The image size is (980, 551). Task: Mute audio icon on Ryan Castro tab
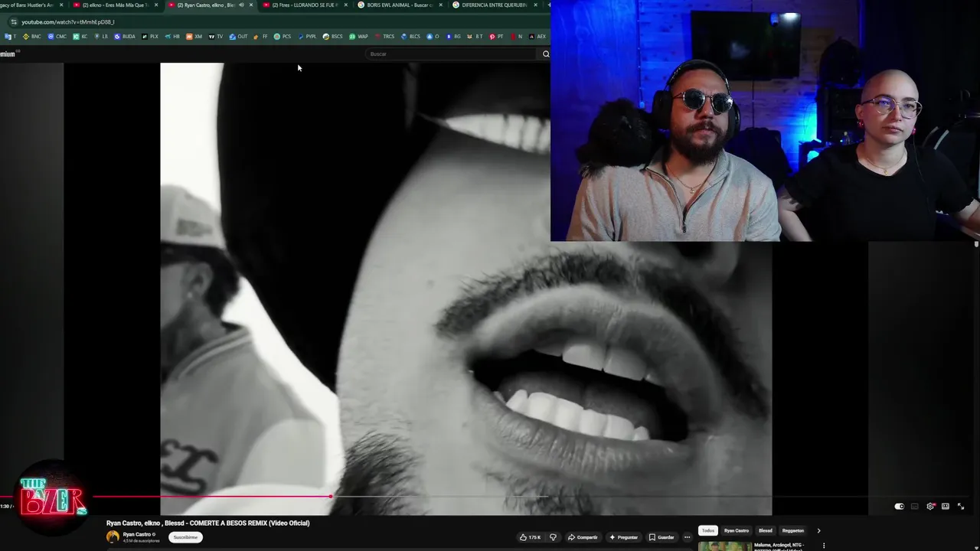[241, 5]
